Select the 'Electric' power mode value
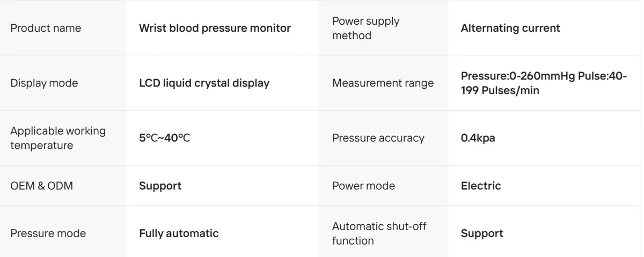 (481, 186)
